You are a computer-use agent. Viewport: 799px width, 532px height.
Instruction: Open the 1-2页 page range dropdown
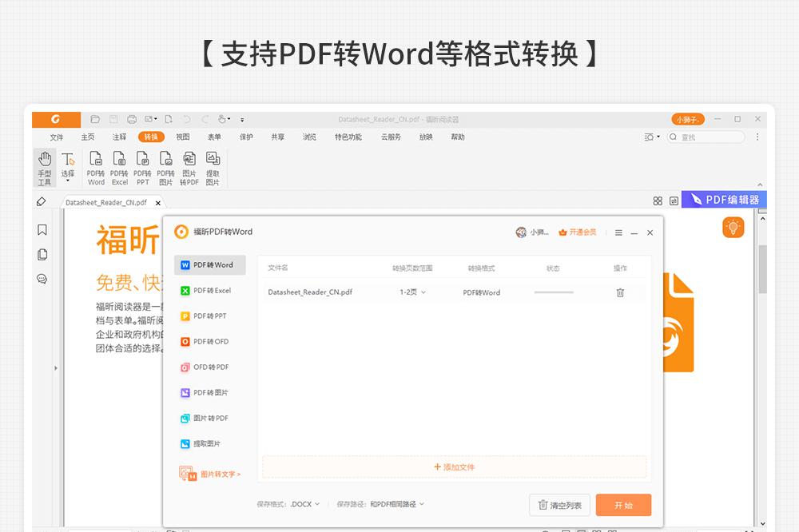[413, 292]
